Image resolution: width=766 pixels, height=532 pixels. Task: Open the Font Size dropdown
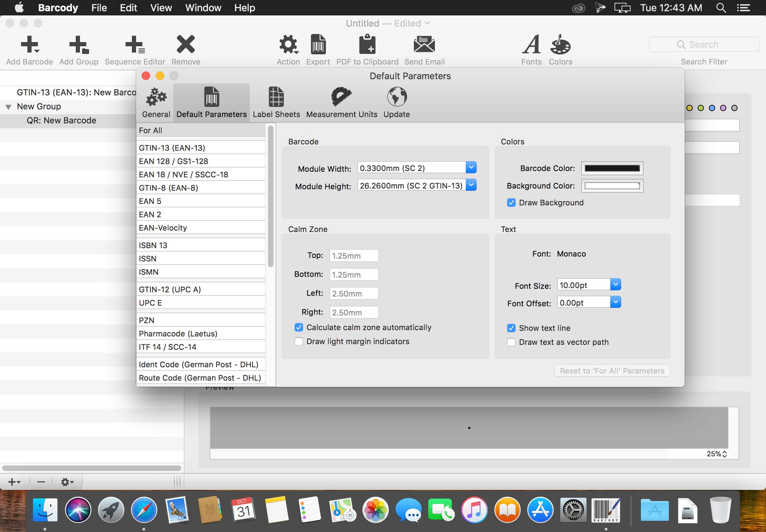pos(616,285)
